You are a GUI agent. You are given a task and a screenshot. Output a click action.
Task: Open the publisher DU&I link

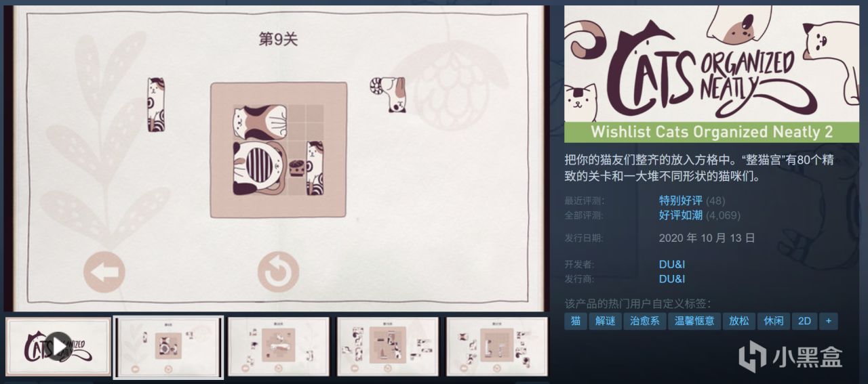point(672,279)
